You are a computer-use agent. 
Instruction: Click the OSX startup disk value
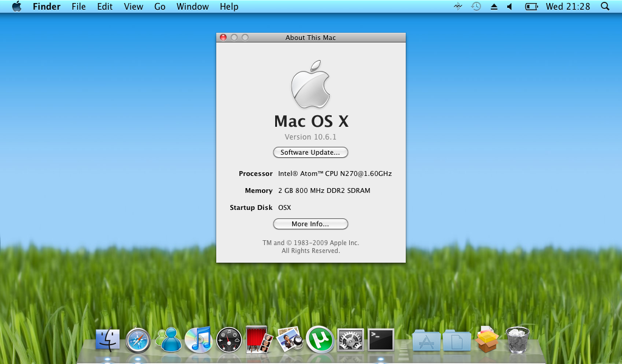pos(284,207)
